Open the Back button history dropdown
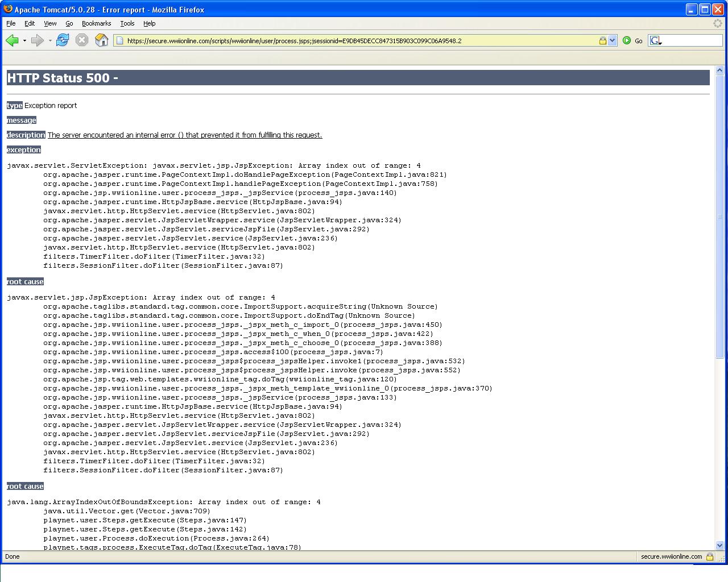The height and width of the screenshot is (582, 728). [24, 40]
